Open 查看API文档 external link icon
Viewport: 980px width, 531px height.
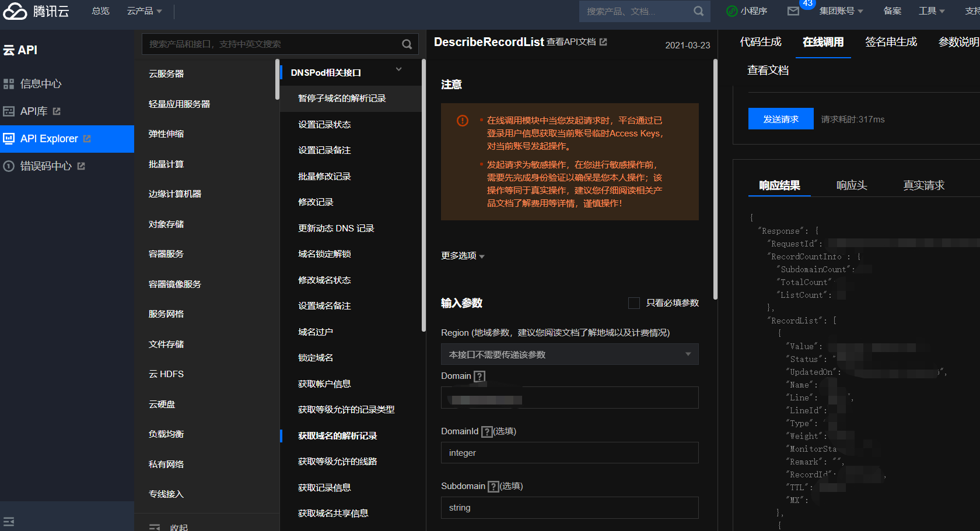603,42
